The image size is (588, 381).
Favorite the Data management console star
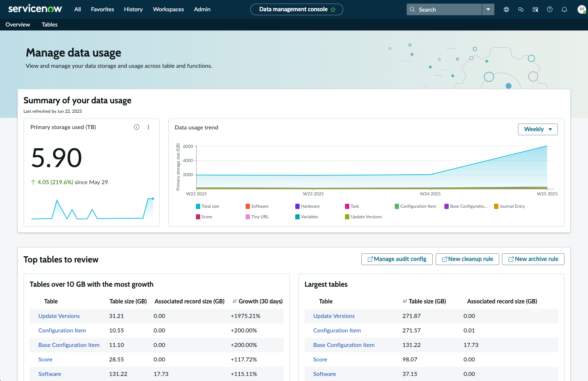coord(333,10)
